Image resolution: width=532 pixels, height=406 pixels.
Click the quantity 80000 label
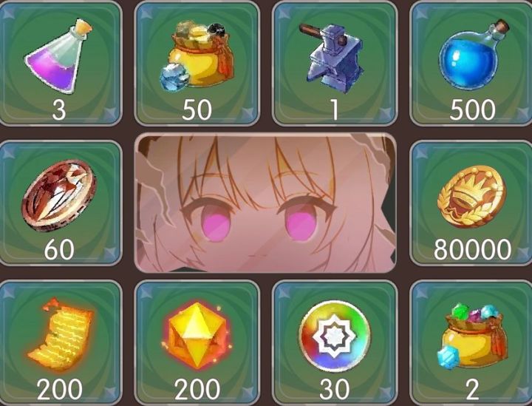(472, 249)
